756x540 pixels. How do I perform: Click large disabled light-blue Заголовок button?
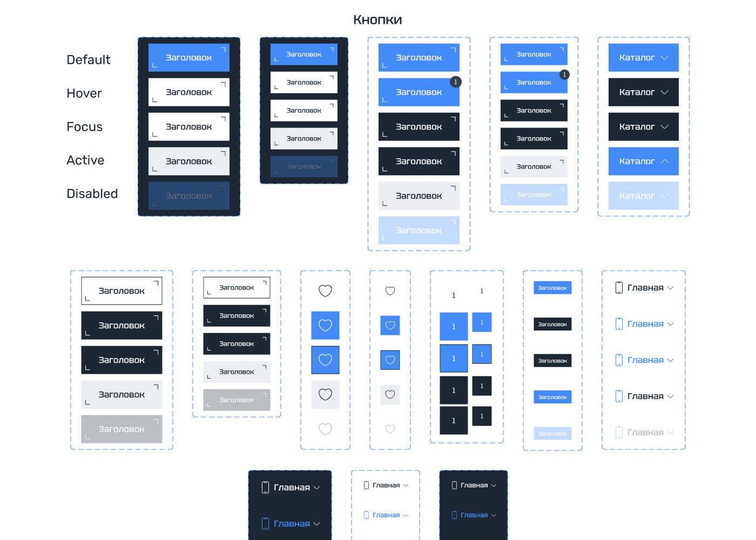419,231
